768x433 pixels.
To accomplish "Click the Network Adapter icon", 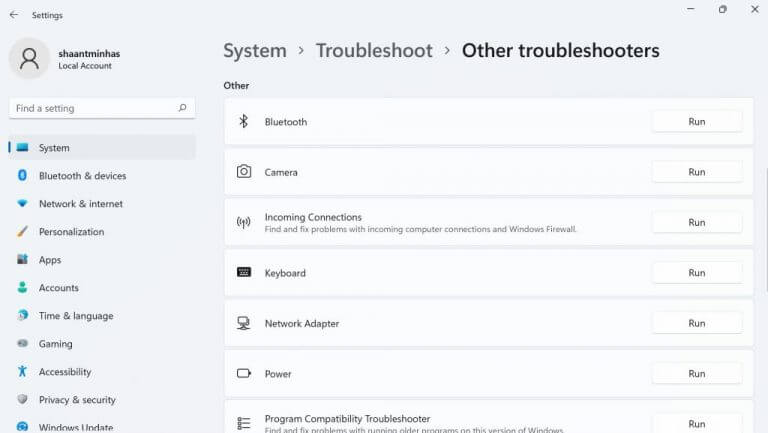I will click(x=243, y=324).
